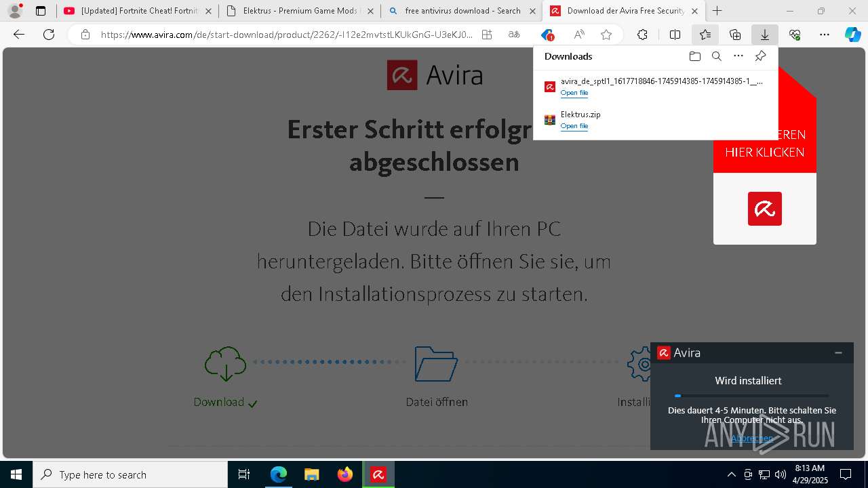Toggle split screen view
Screen dimensions: 868x488
675,35
